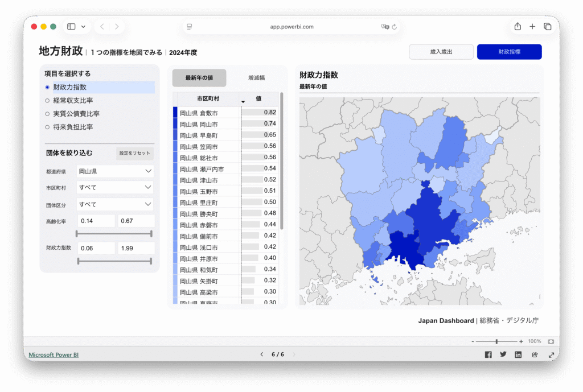Image resolution: width=583 pixels, height=392 pixels.
Task: Zoom in with the plus icon
Action: 521,341
